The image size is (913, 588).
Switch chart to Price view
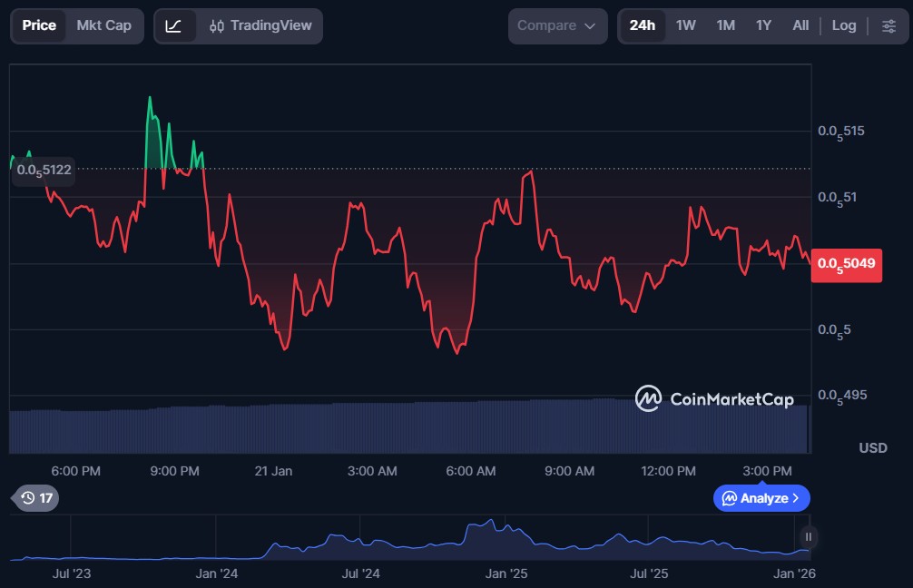39,25
